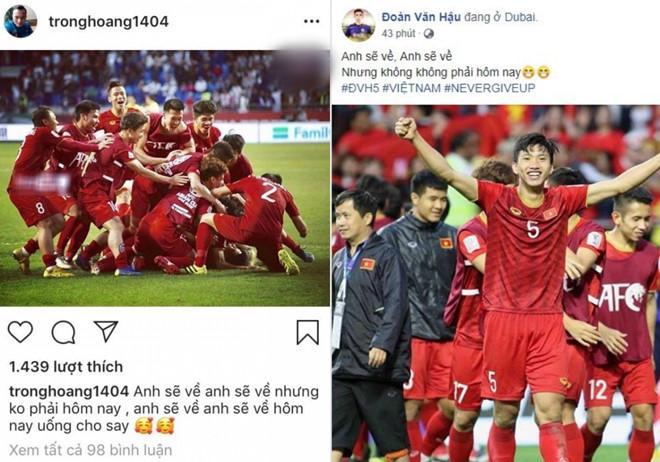The width and height of the screenshot is (660, 462).
Task: Open Đoàn Văn Hậu profile picture
Action: [358, 25]
